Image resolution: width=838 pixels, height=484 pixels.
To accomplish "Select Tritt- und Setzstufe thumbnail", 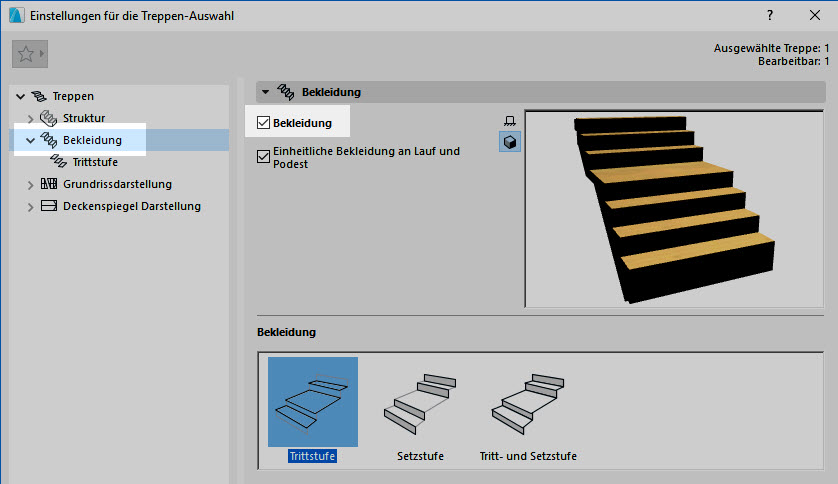I will coord(528,403).
